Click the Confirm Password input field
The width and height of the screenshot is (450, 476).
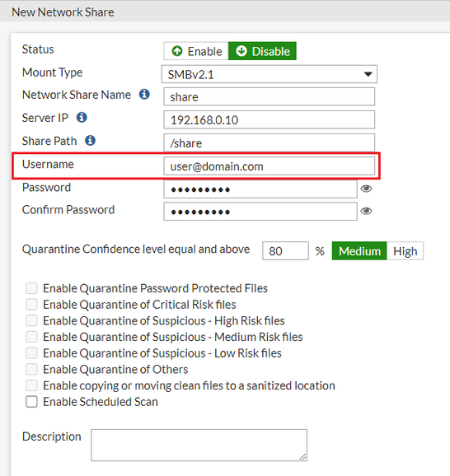click(260, 212)
